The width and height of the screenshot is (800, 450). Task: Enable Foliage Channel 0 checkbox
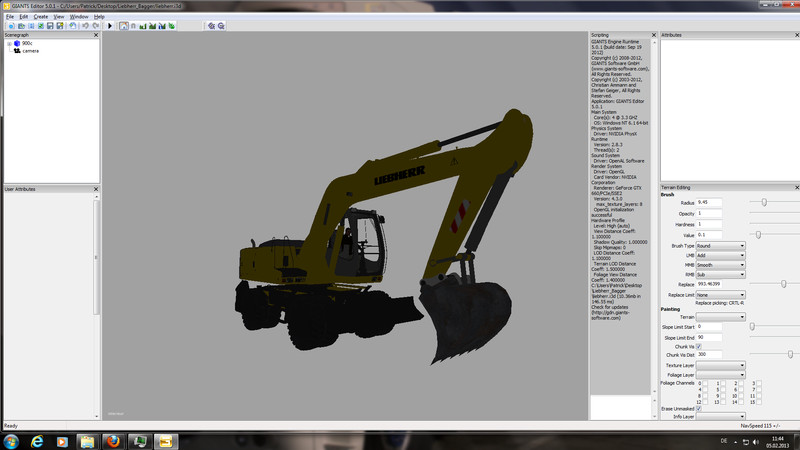(705, 383)
